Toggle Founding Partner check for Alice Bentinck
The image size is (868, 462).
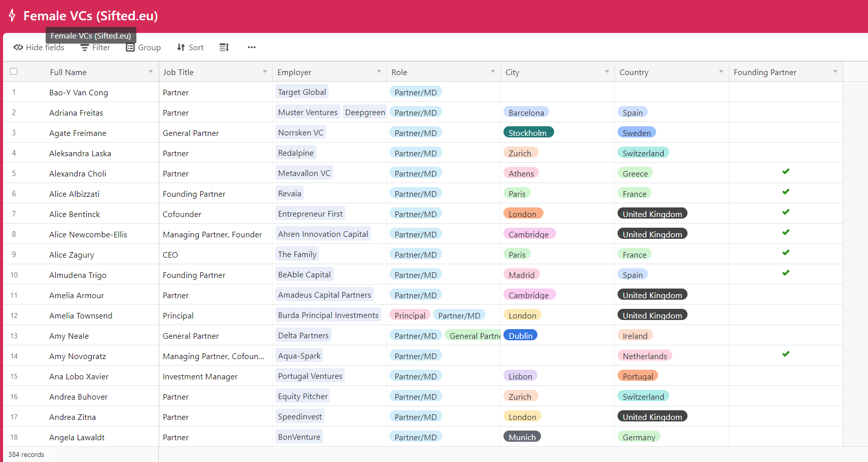click(786, 212)
